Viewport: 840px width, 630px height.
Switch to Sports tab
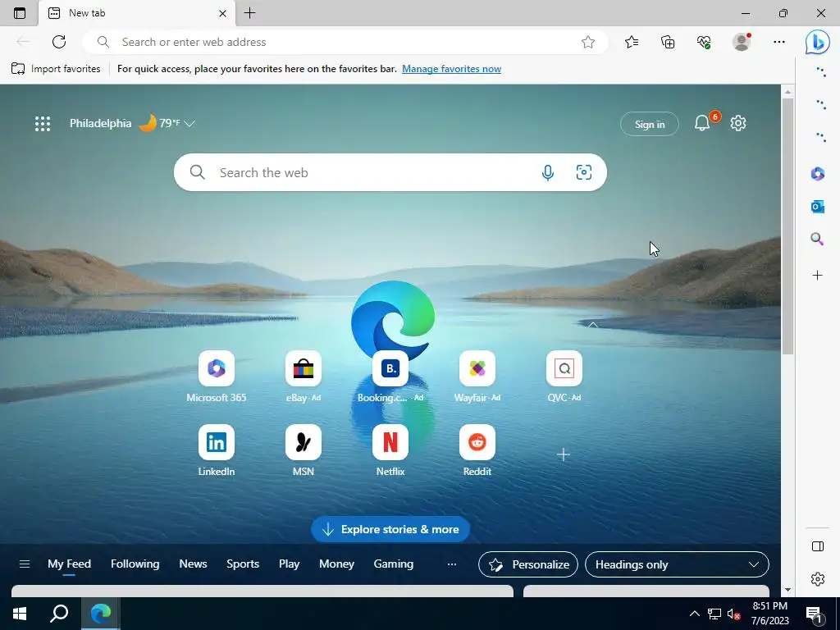(x=243, y=564)
